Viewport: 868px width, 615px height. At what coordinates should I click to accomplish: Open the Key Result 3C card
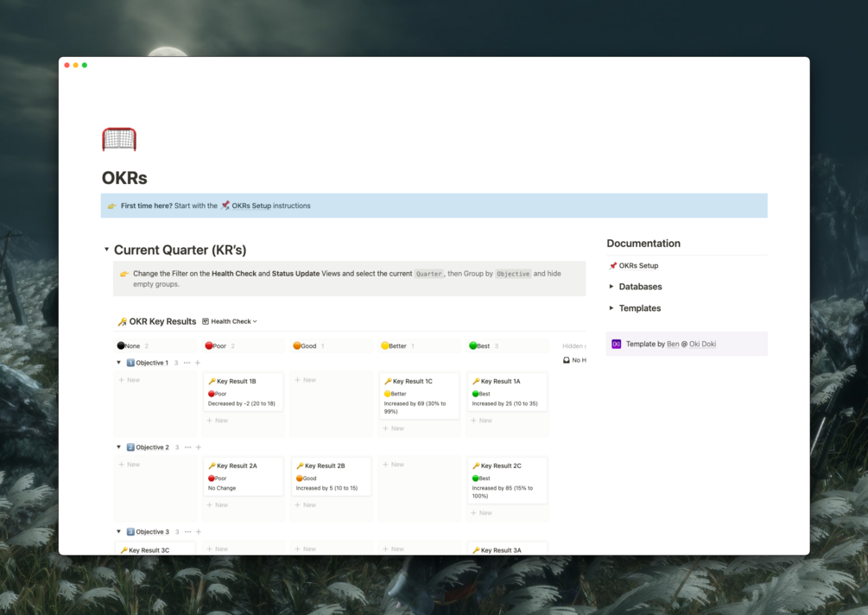coord(155,549)
